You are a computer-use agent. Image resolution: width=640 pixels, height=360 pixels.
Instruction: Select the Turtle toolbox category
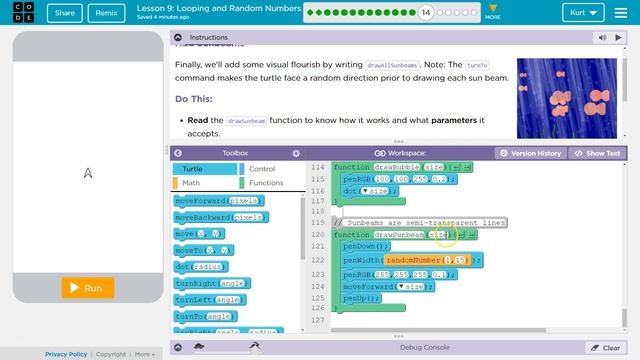pos(204,169)
